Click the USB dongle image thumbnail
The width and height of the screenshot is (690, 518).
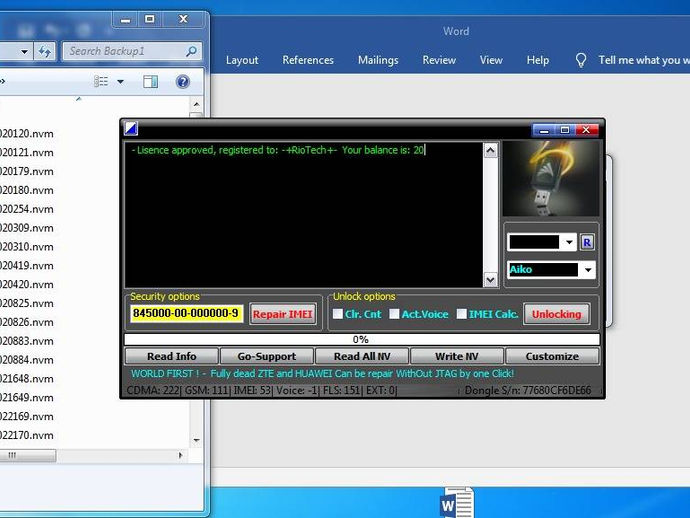click(551, 178)
